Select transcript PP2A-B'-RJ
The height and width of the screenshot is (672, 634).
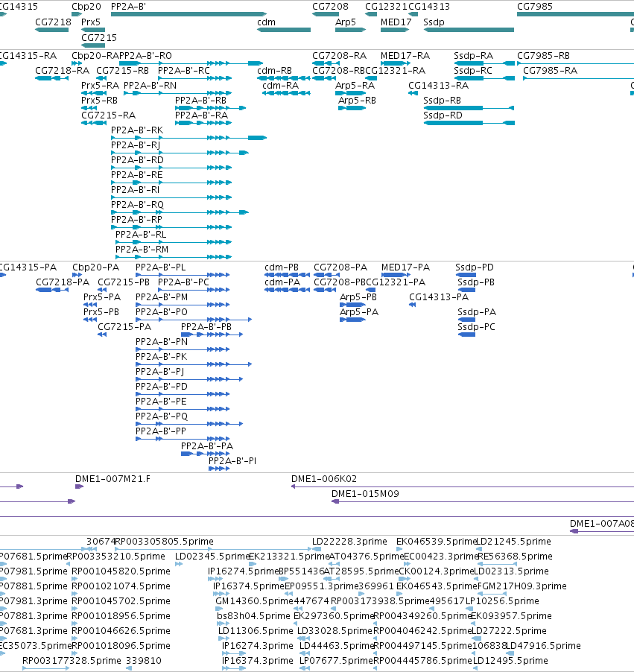pyautogui.click(x=135, y=145)
